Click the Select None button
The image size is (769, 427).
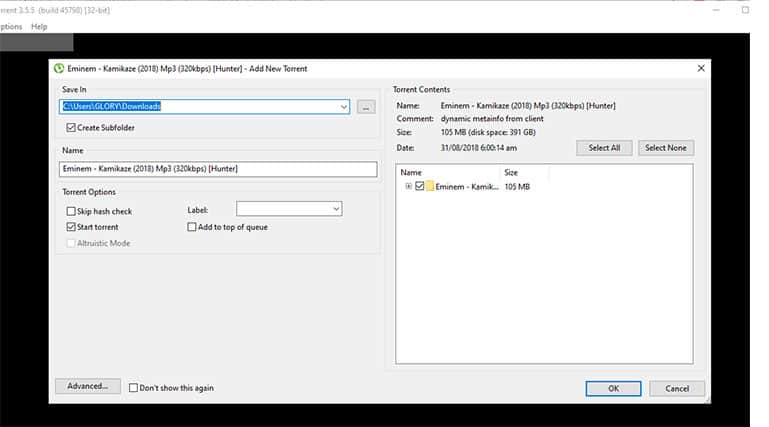pos(666,148)
